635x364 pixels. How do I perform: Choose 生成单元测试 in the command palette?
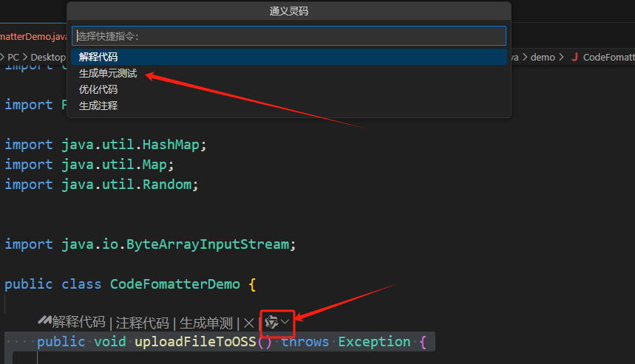click(x=108, y=73)
